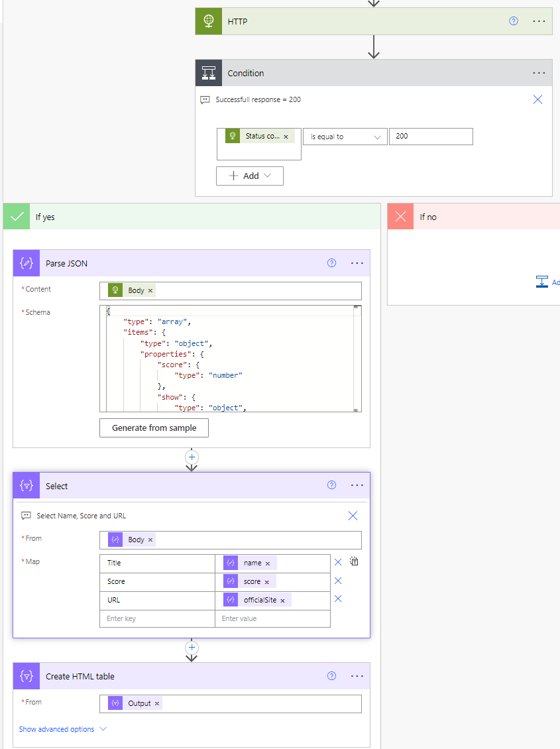Open the HTTP action's ellipsis menu
Image resolution: width=560 pixels, height=749 pixels.
[539, 21]
